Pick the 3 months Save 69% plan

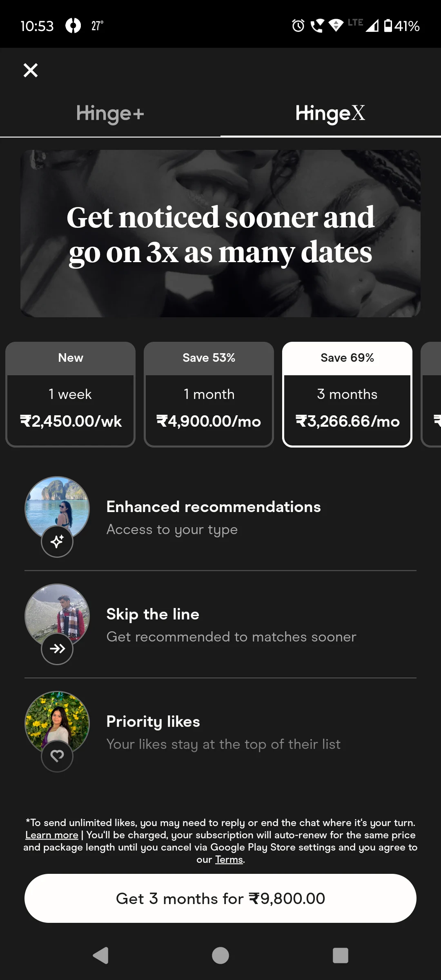(x=347, y=394)
